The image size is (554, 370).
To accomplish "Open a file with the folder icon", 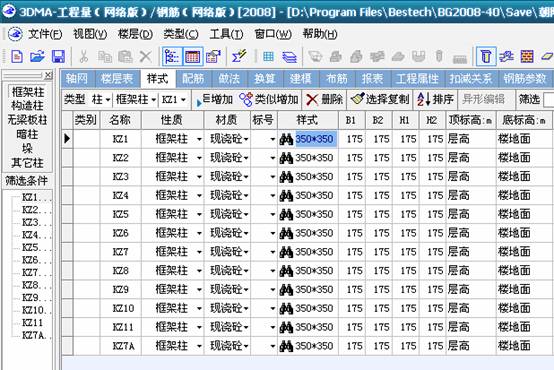I will pyautogui.click(x=37, y=57).
